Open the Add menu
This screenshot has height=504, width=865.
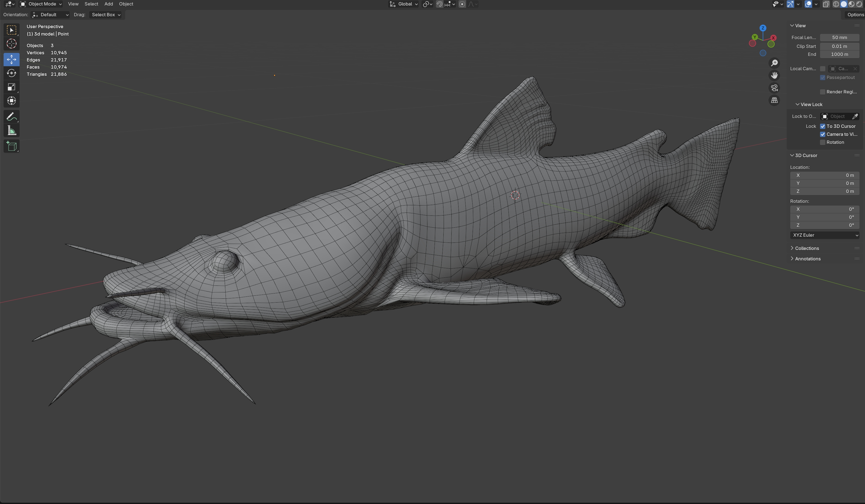[x=108, y=4]
